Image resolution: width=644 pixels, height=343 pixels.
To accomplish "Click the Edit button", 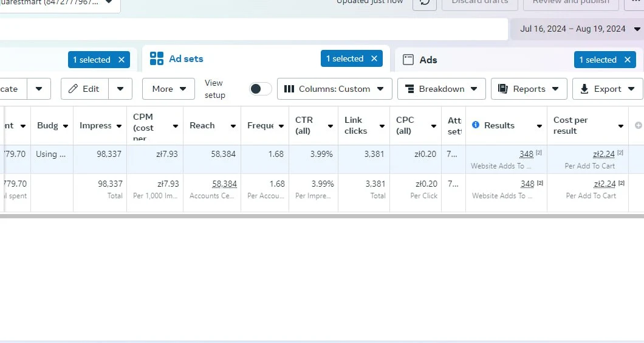I will [x=84, y=89].
